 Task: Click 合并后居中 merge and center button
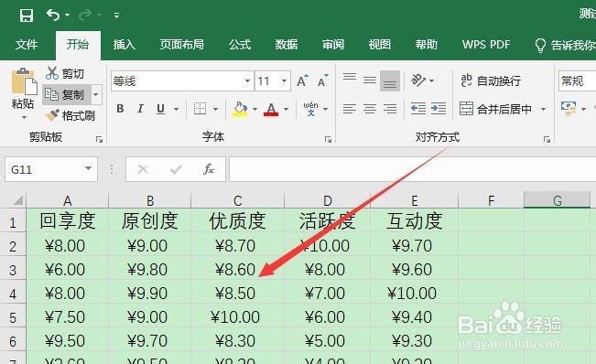click(x=496, y=109)
